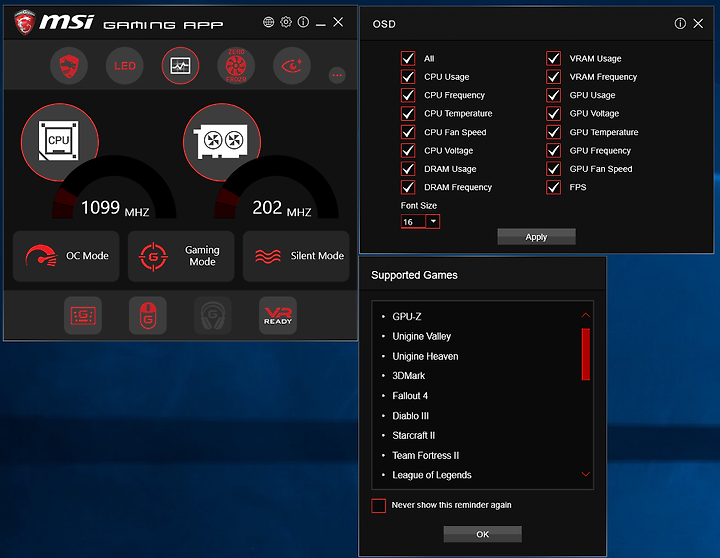Select Unigine Valley in the list
Screen dimensions: 720x558
pyautogui.click(x=422, y=337)
